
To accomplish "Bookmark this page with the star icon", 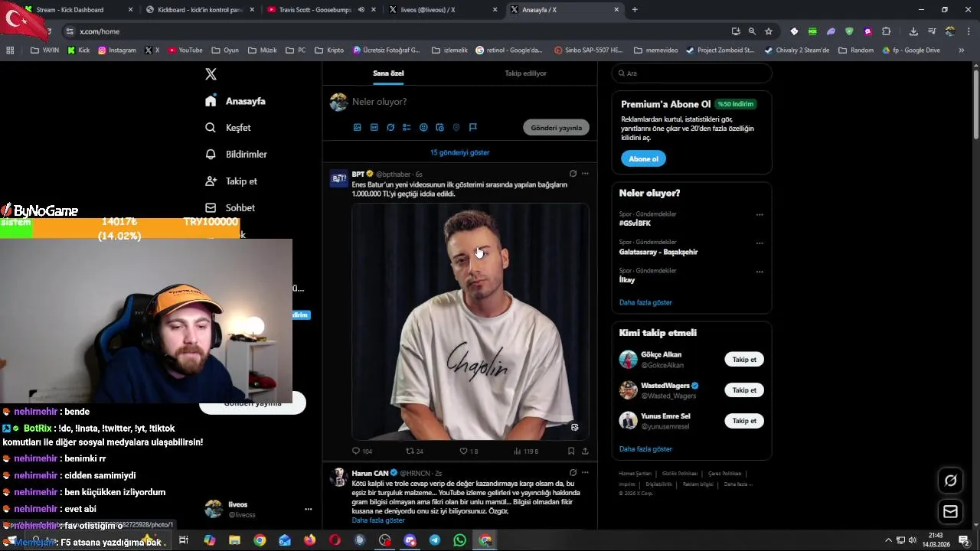I will [769, 31].
